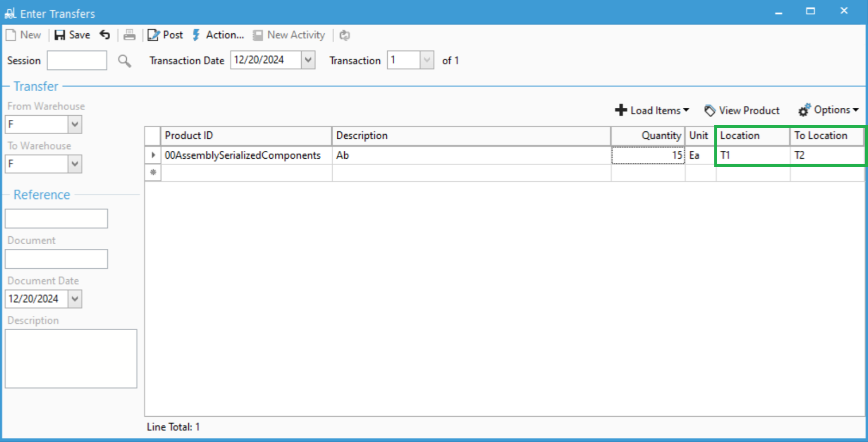This screenshot has height=442, width=868.
Task: Open the Options menu
Action: click(828, 110)
